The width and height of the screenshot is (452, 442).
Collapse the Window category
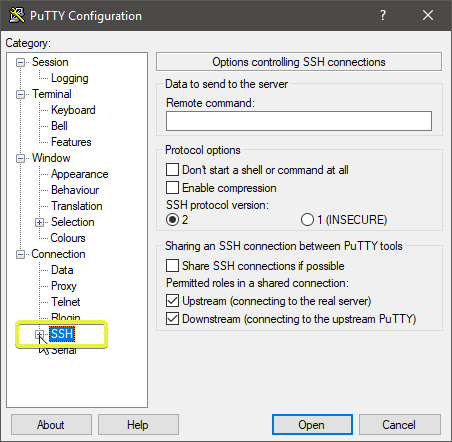coord(20,158)
